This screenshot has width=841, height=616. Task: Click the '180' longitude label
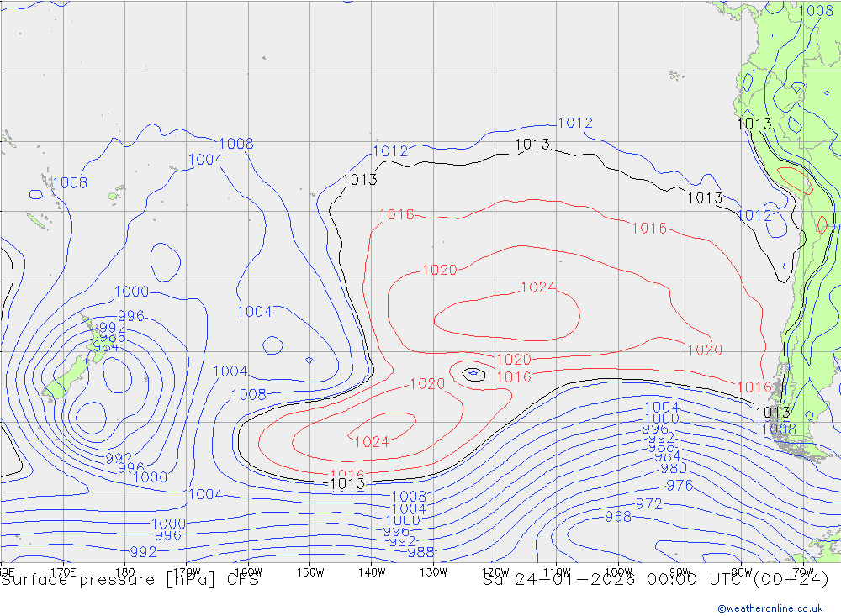tap(125, 572)
